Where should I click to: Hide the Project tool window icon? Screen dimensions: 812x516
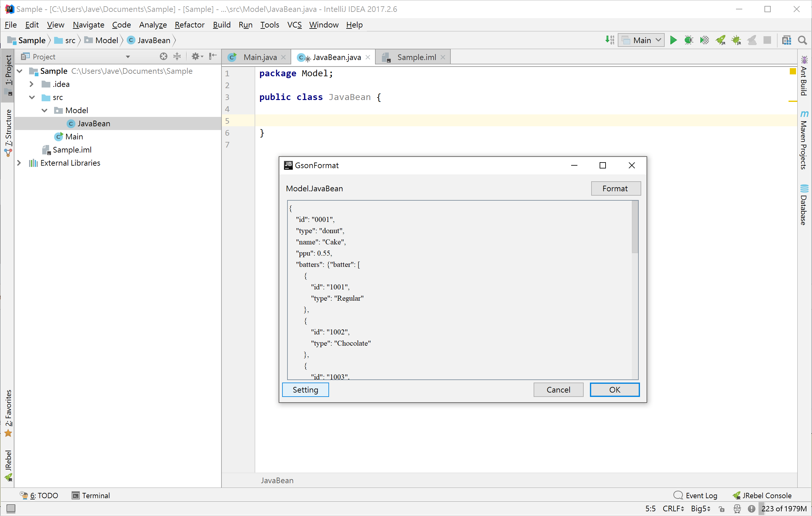213,56
